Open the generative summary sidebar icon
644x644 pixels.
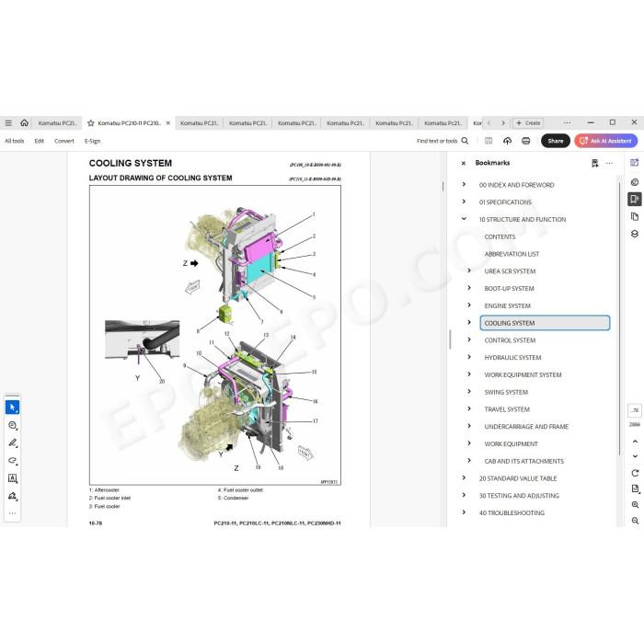click(x=635, y=182)
